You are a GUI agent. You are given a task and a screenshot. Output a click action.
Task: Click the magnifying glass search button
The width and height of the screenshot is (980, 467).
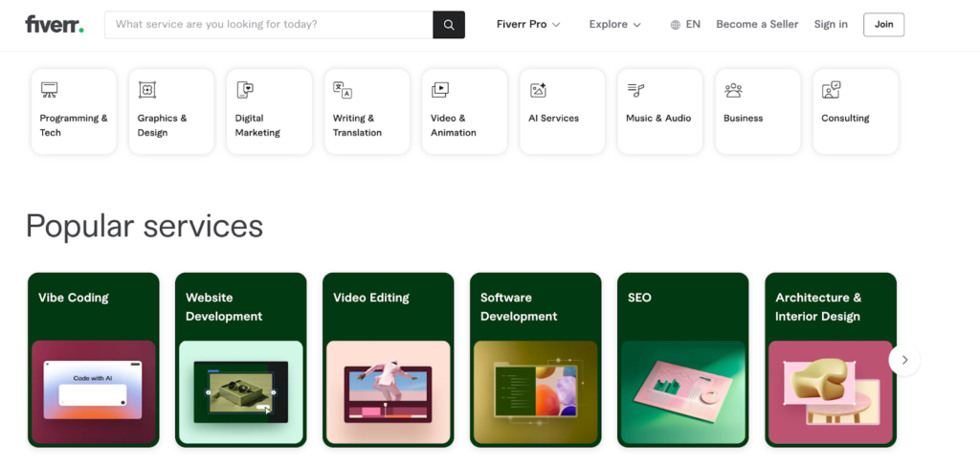[449, 25]
